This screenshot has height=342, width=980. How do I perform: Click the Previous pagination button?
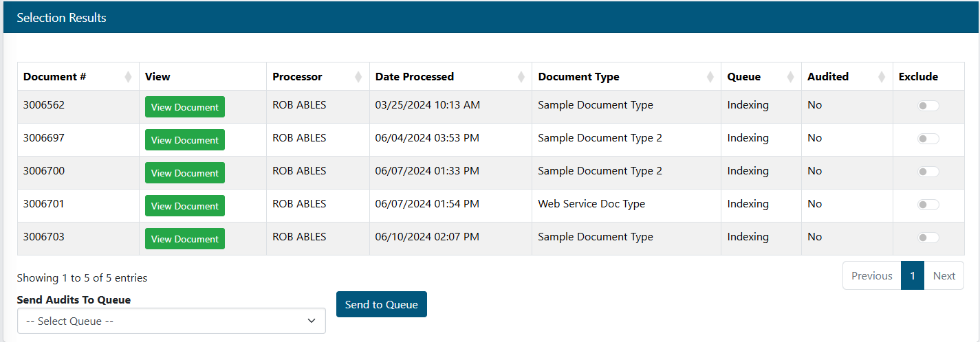(871, 275)
